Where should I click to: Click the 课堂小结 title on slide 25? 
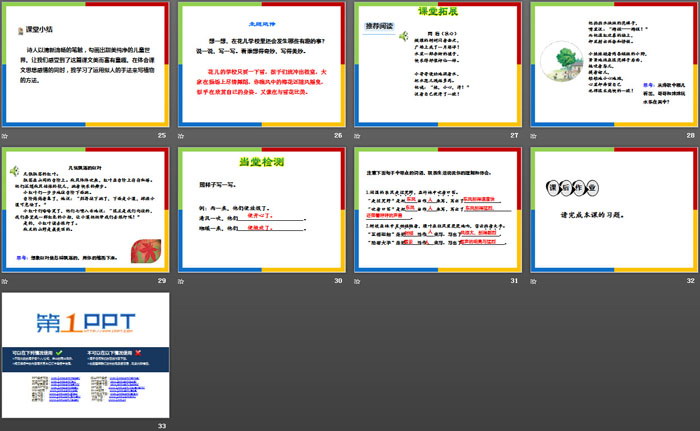click(x=39, y=29)
